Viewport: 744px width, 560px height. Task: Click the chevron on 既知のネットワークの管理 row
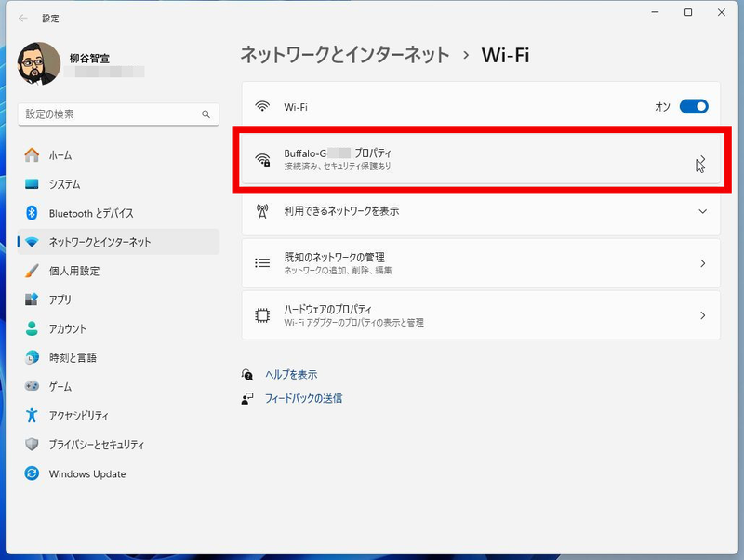(702, 263)
